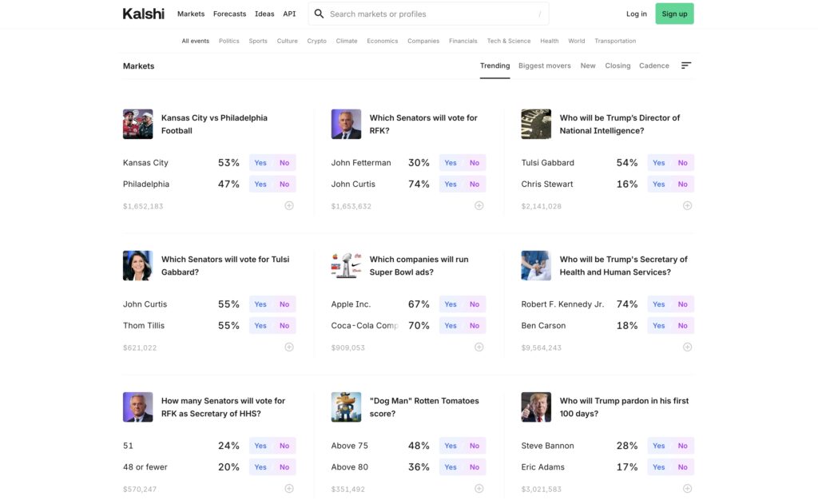Viewport: 818px width, 504px height.
Task: Open the Forecasts menu
Action: (x=229, y=14)
